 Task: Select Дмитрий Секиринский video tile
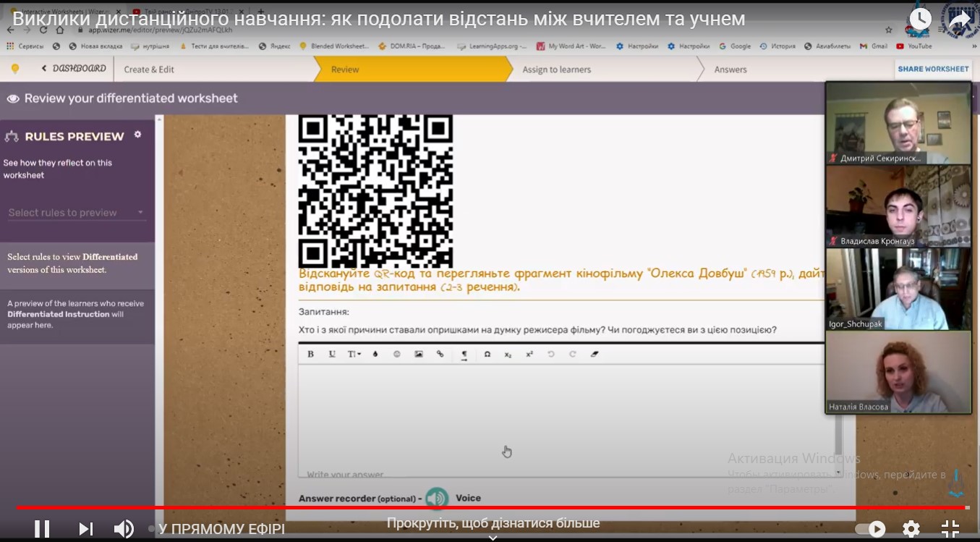click(x=898, y=123)
